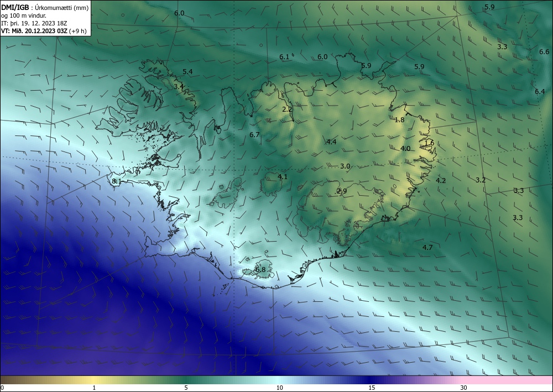
Task: Select the 4.2 value offshore
Action: [x=441, y=180]
